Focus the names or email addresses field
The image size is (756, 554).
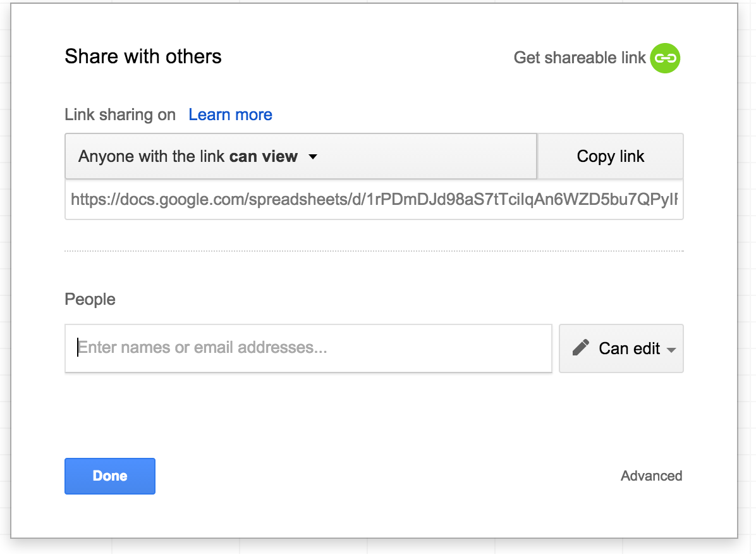pyautogui.click(x=308, y=348)
